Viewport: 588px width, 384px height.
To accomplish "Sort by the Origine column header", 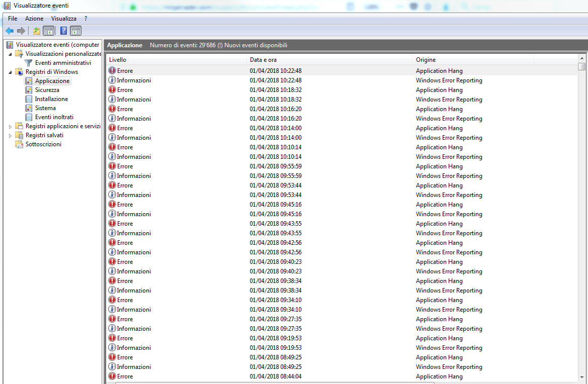I will pyautogui.click(x=473, y=60).
